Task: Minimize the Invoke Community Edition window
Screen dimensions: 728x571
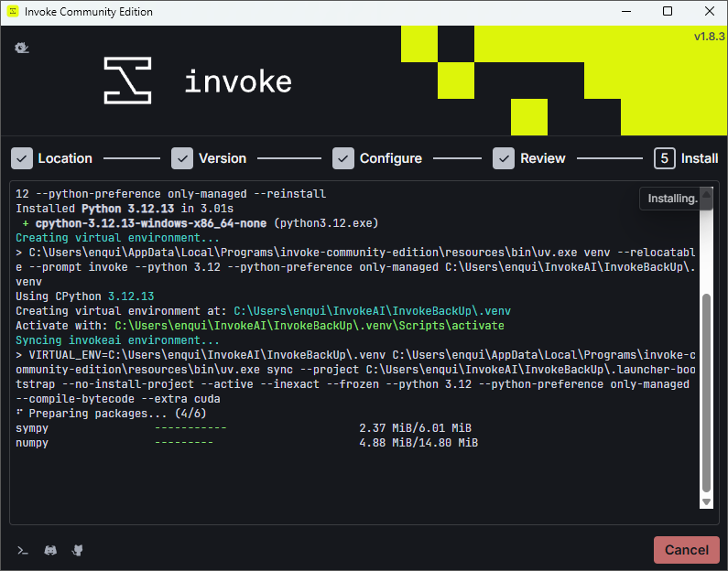Action: (x=626, y=12)
